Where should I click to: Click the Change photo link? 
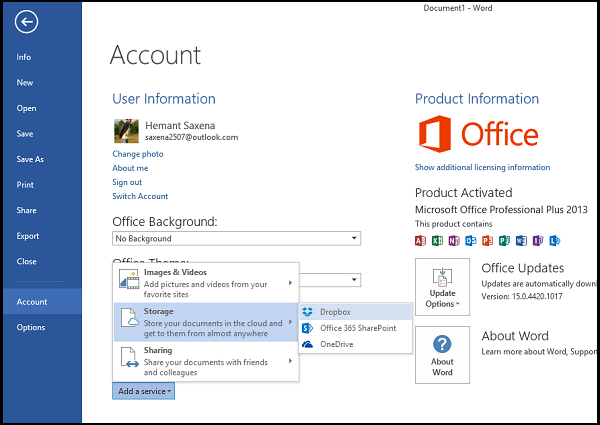138,154
